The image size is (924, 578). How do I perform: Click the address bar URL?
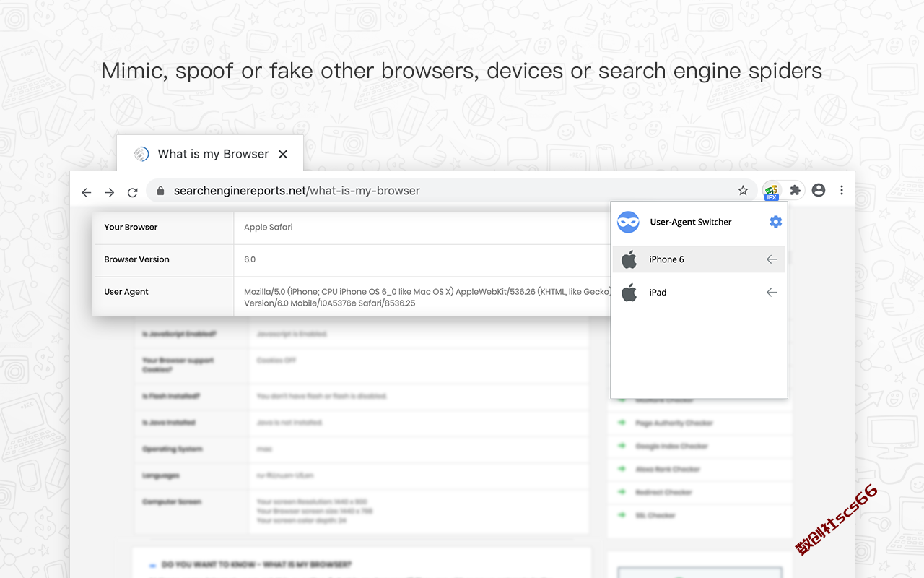click(297, 191)
